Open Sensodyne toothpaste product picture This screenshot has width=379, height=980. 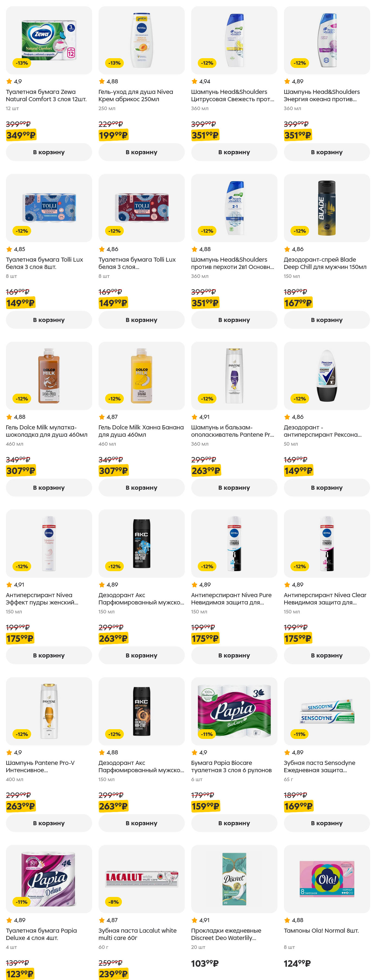[326, 711]
